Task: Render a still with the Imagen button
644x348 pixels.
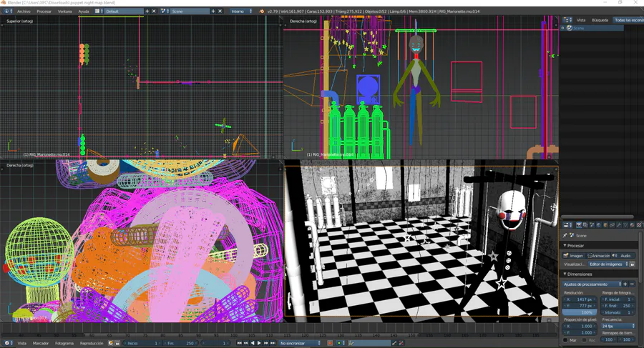Action: click(573, 256)
